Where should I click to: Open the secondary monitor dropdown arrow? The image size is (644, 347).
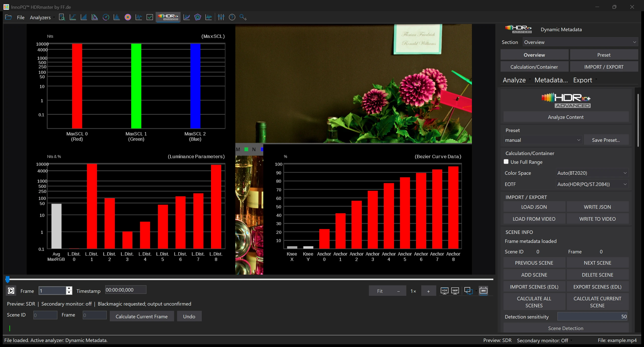(x=476, y=291)
